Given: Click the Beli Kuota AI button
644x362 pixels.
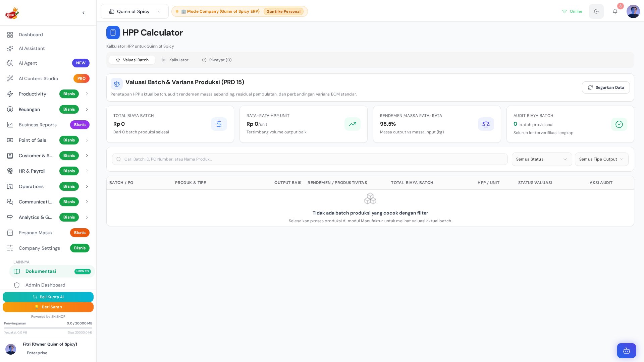Looking at the screenshot, I should [x=48, y=297].
